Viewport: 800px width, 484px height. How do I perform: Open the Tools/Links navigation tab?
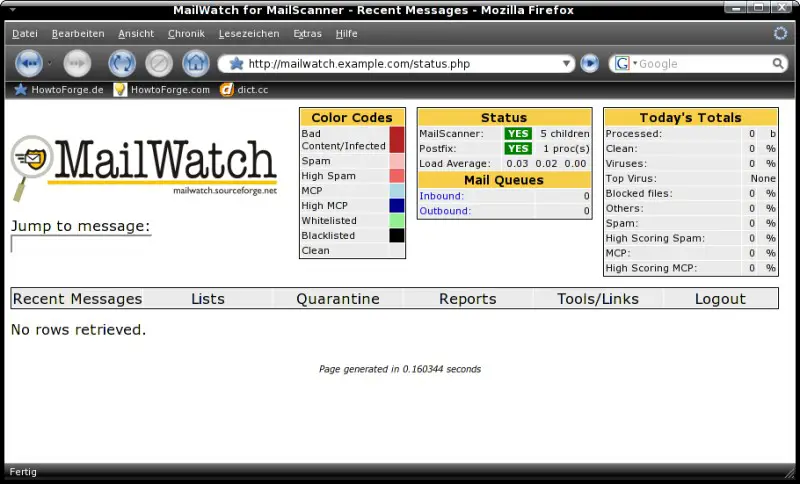click(x=598, y=299)
